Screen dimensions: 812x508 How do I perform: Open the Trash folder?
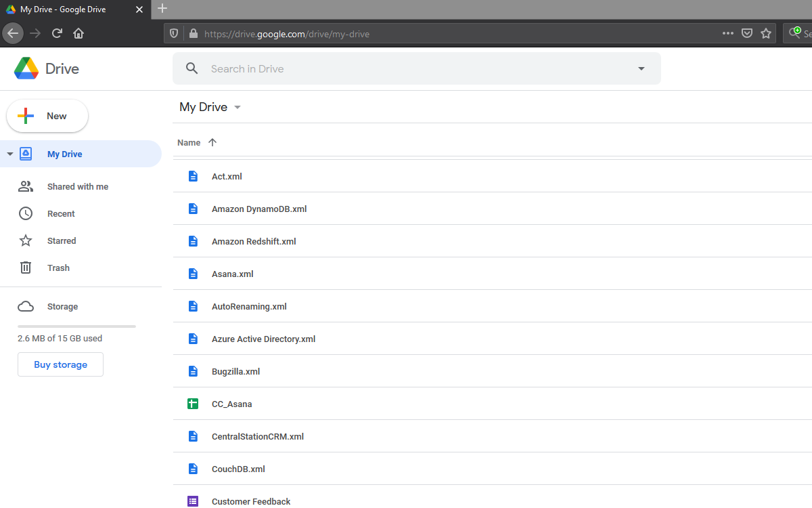point(58,268)
